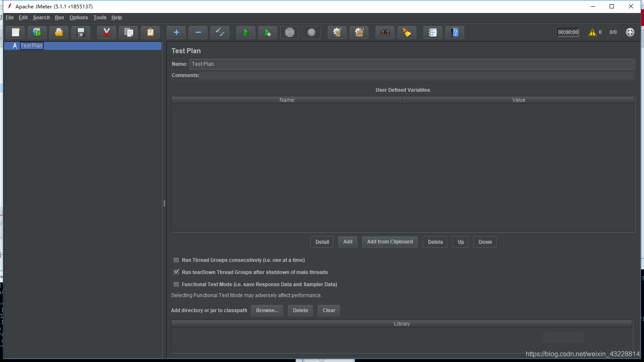
Task: Click the Open folder toolbar icon
Action: tap(59, 32)
